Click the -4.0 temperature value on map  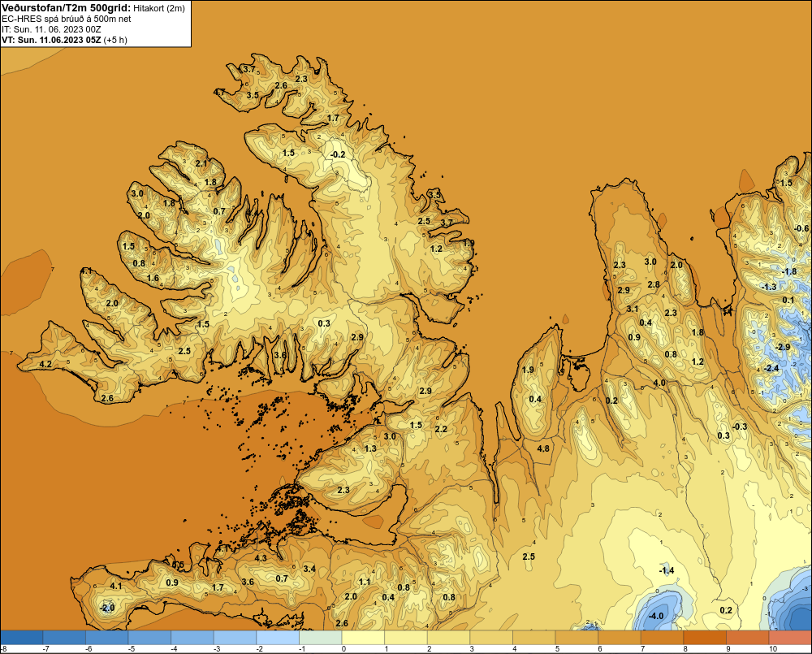(x=656, y=616)
